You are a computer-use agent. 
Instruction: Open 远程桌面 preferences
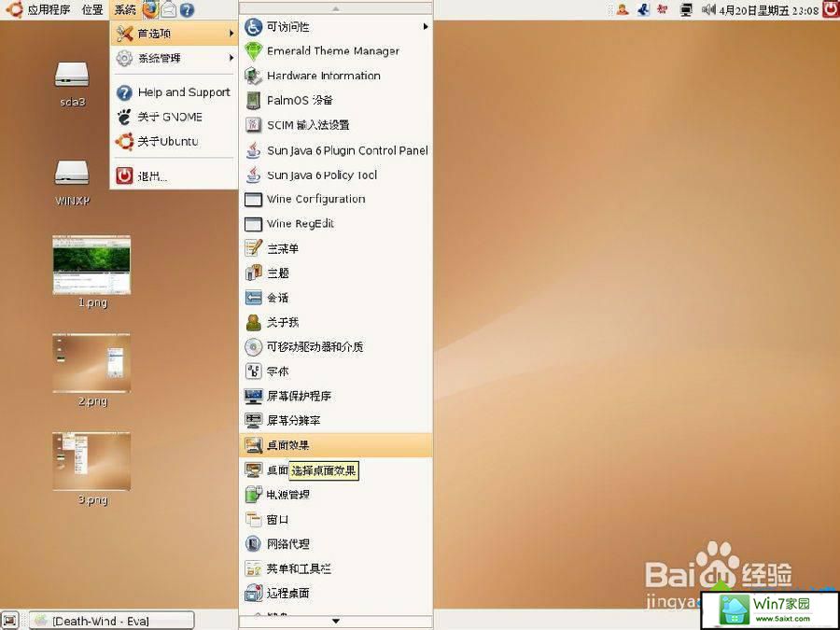[x=336, y=593]
